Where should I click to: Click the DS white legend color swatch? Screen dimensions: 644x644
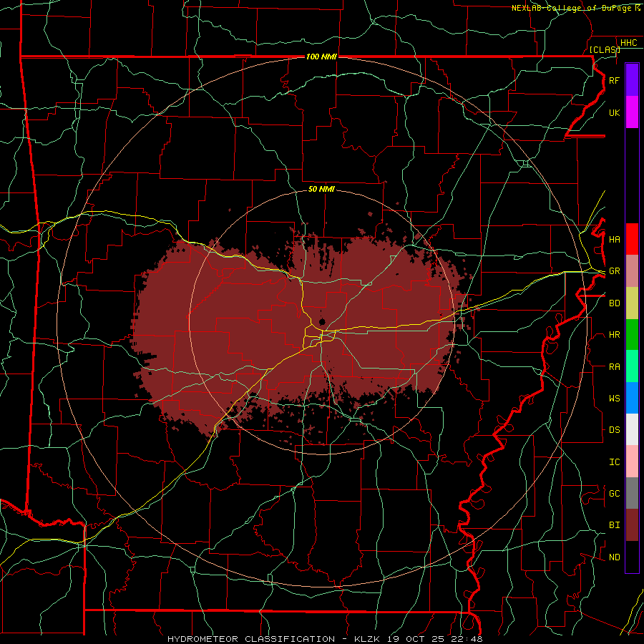point(632,429)
